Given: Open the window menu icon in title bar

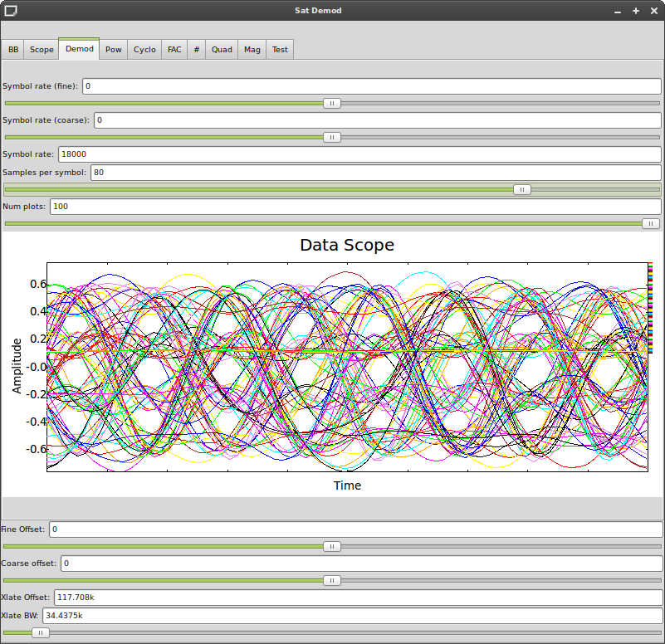Looking at the screenshot, I should 10,10.
